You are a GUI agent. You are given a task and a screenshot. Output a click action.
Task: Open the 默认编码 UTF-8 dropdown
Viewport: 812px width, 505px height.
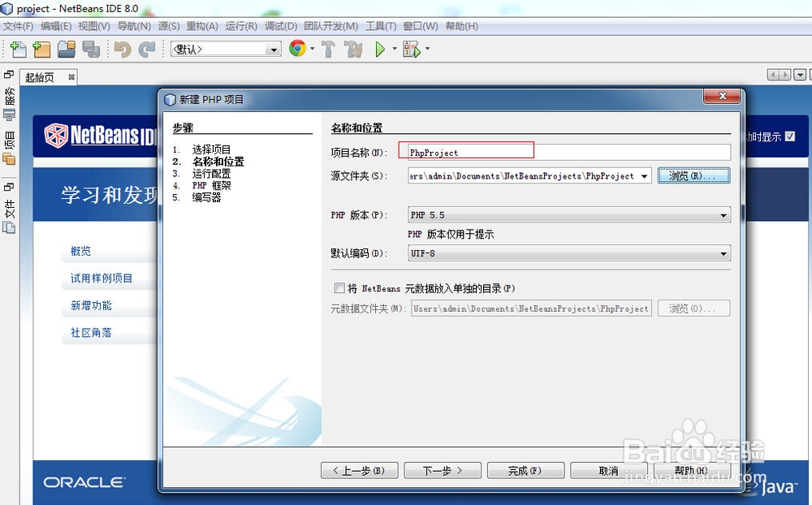click(569, 253)
